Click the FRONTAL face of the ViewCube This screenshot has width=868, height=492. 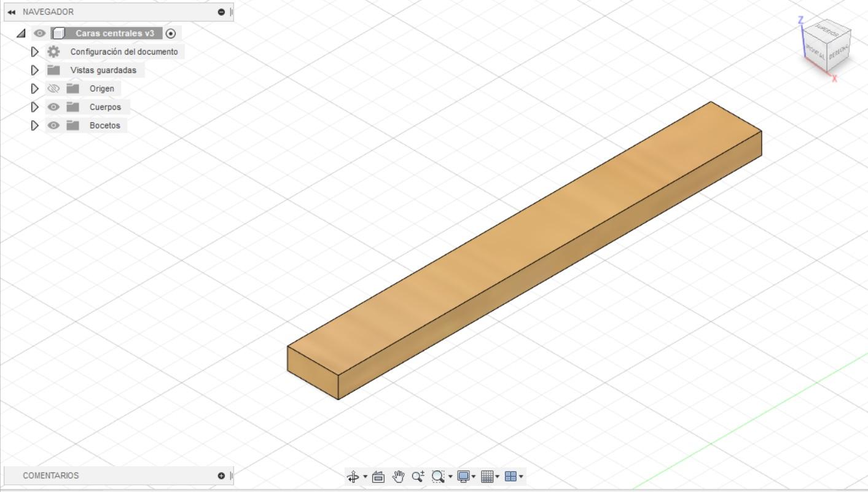tap(815, 51)
